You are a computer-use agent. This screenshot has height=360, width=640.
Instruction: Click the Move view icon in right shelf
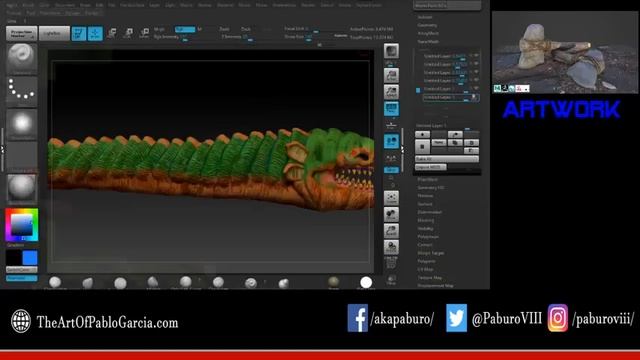[x=391, y=214]
